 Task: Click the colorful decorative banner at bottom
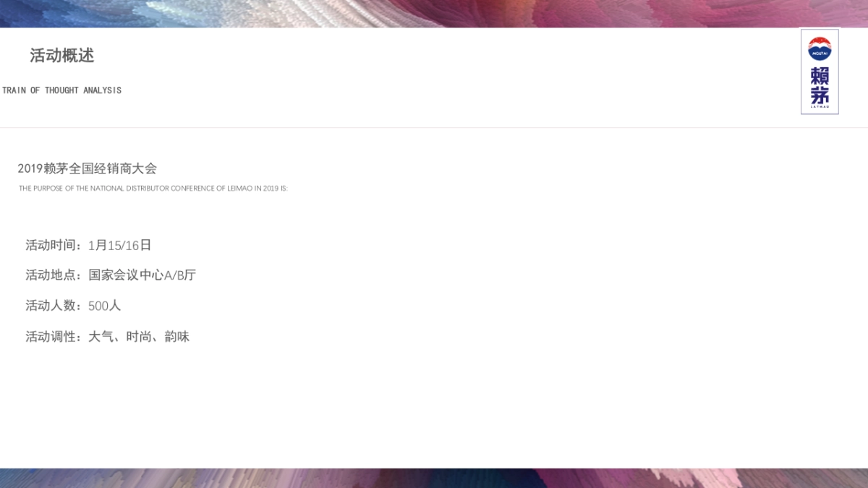(434, 478)
